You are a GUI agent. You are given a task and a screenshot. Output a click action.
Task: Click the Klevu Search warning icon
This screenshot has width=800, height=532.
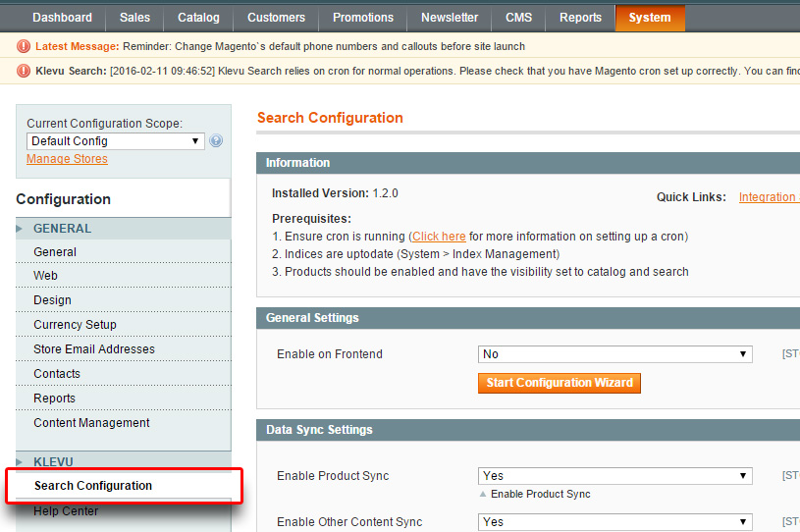[24, 71]
